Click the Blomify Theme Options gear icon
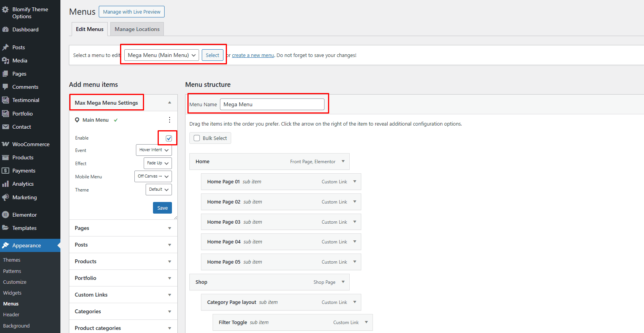The image size is (644, 333). [5, 10]
